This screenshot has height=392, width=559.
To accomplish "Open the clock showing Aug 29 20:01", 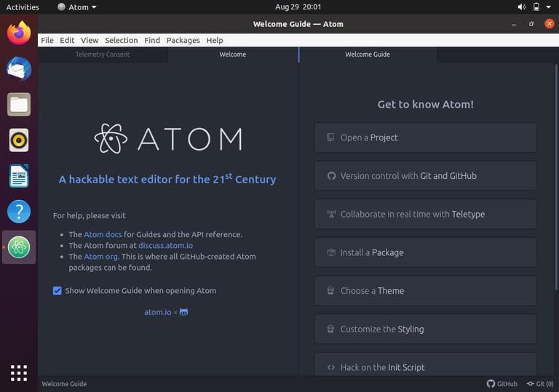I will (298, 7).
